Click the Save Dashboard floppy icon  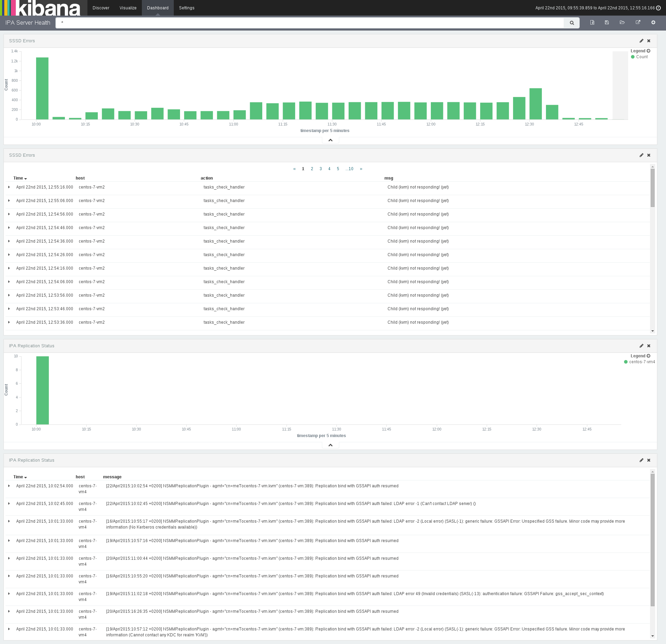pos(607,23)
